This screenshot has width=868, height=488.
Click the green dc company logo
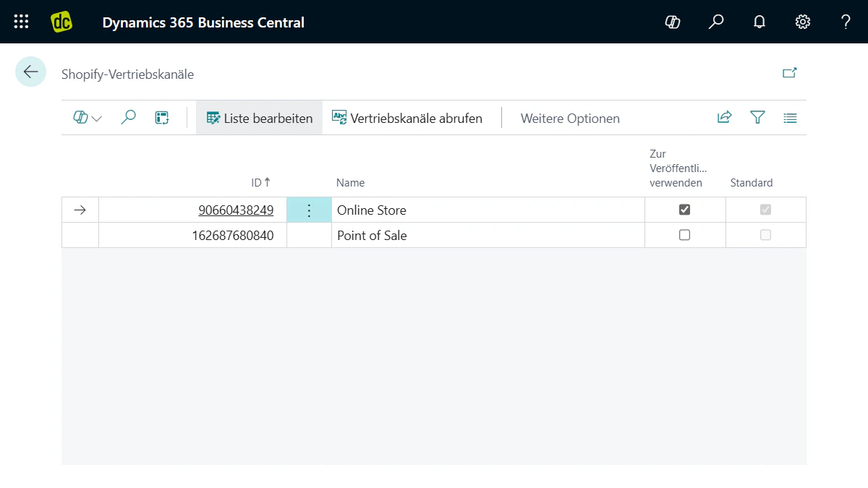(x=62, y=22)
